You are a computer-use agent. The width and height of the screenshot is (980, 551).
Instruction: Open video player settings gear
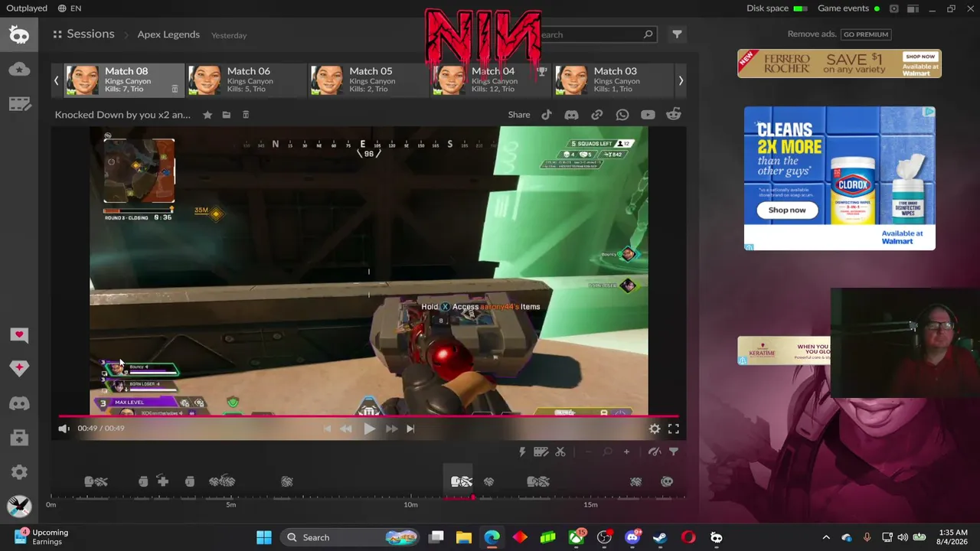(x=655, y=429)
